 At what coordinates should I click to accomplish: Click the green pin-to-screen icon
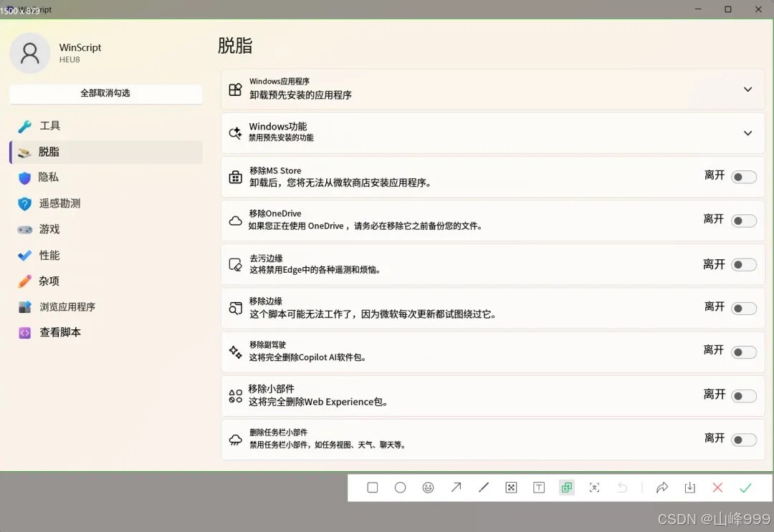tap(567, 488)
